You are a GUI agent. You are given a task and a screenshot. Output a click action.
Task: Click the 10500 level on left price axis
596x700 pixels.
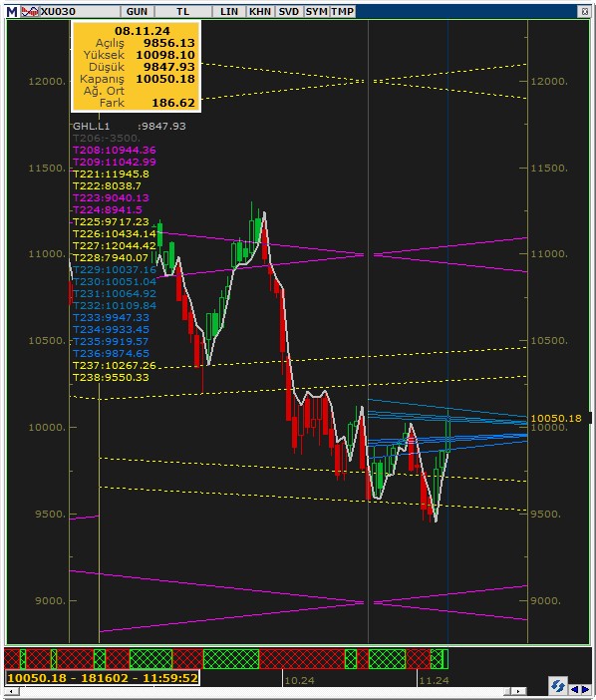pos(47,341)
